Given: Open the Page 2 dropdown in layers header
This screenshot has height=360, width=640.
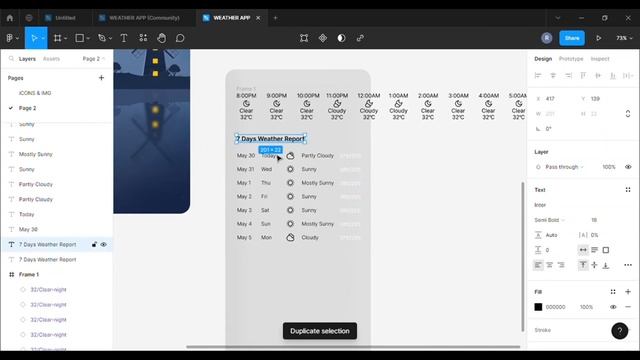Looking at the screenshot, I should (x=93, y=59).
